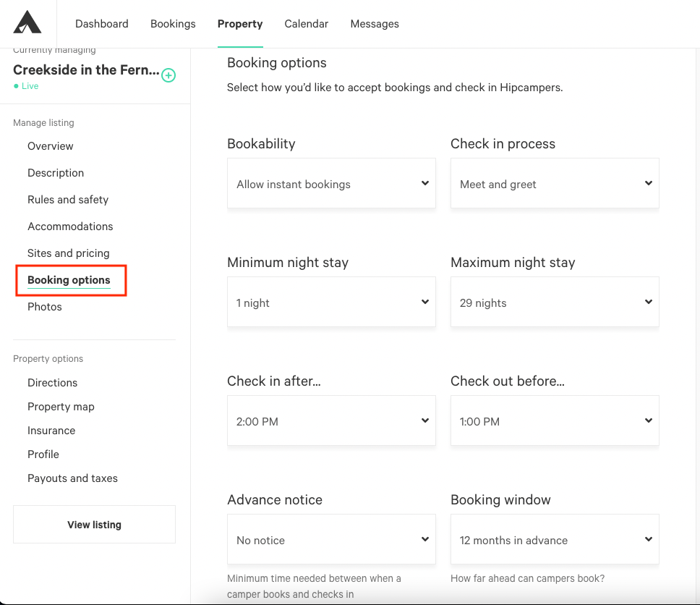Go to the Calendar tab
Image resolution: width=700 pixels, height=605 pixels.
307,24
